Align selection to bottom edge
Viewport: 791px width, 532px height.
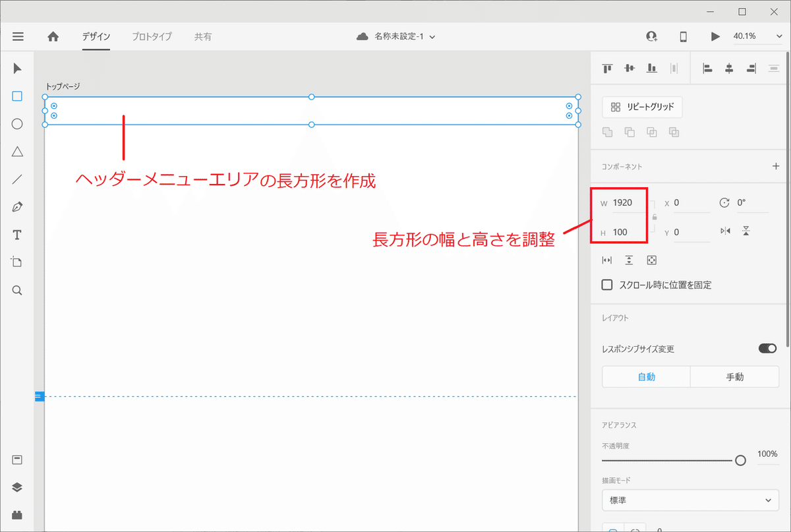click(652, 68)
